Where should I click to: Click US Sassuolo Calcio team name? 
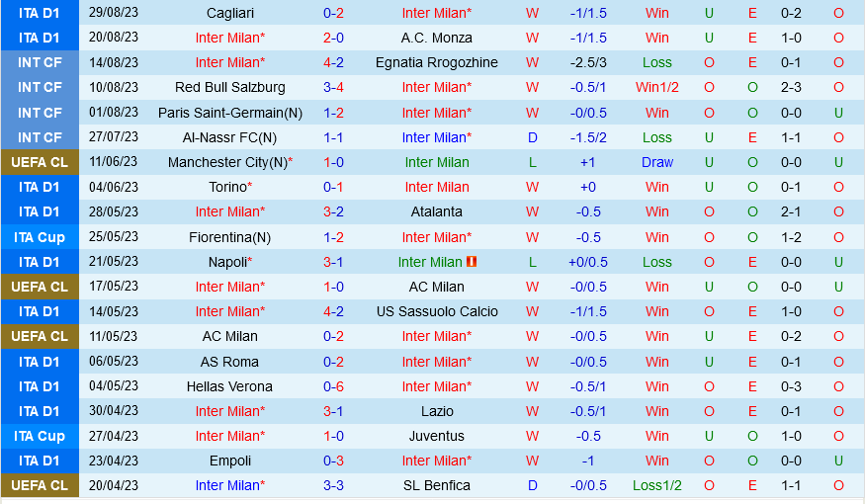[436, 311]
